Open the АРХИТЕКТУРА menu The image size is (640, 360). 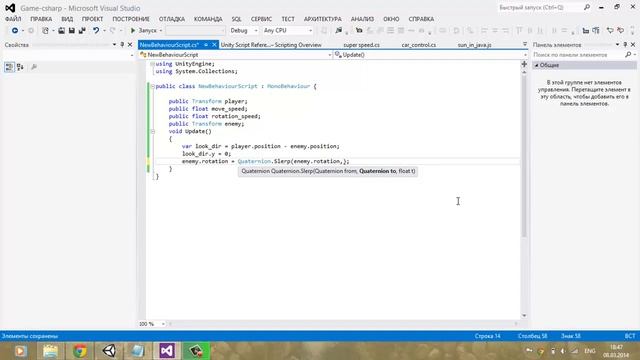322,19
